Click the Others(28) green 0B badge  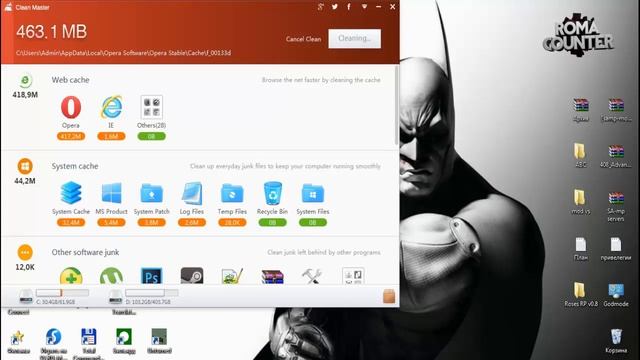coord(151,136)
